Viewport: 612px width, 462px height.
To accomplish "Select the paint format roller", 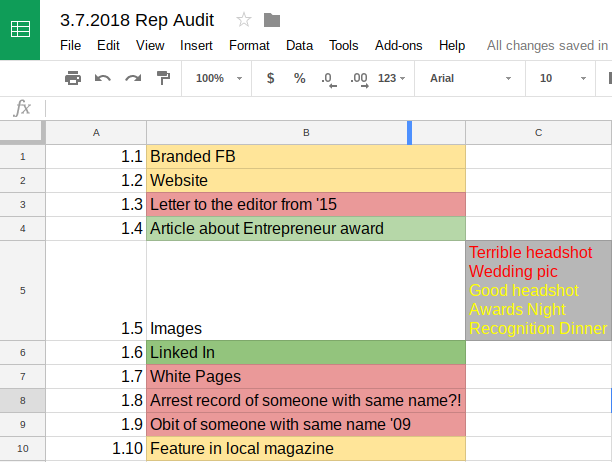I will point(163,78).
